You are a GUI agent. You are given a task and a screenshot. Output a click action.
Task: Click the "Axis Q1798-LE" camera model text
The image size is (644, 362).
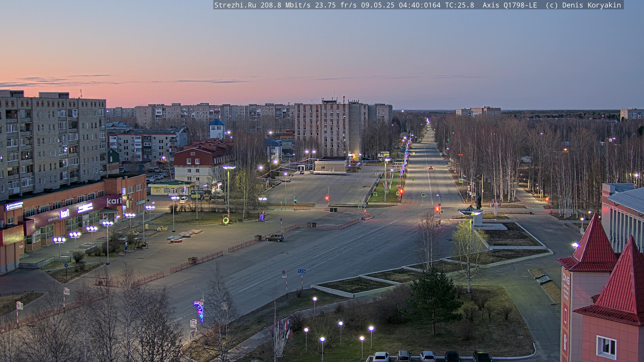point(510,5)
